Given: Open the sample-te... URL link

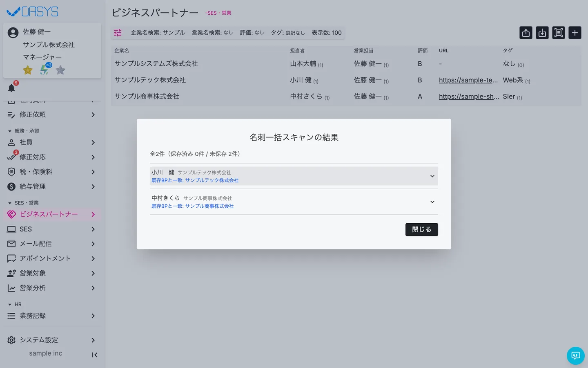Looking at the screenshot, I should click(x=468, y=80).
